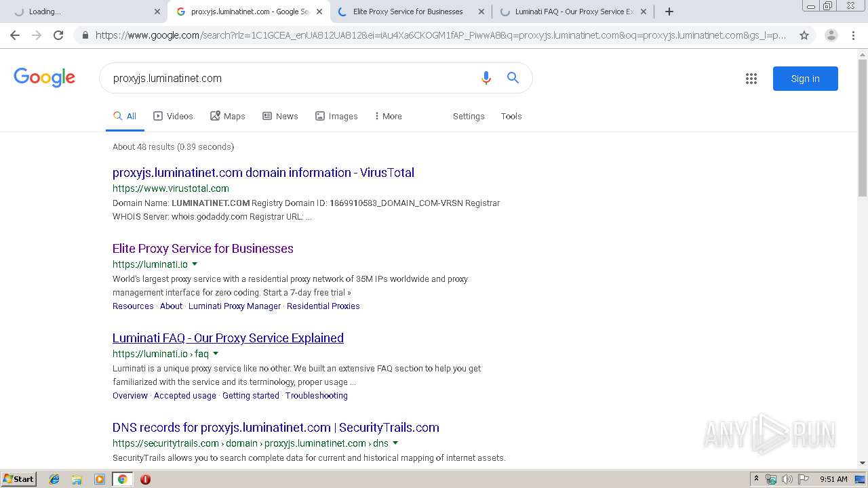Open the Residential Proxies sitelink
This screenshot has height=488, width=868.
[323, 306]
